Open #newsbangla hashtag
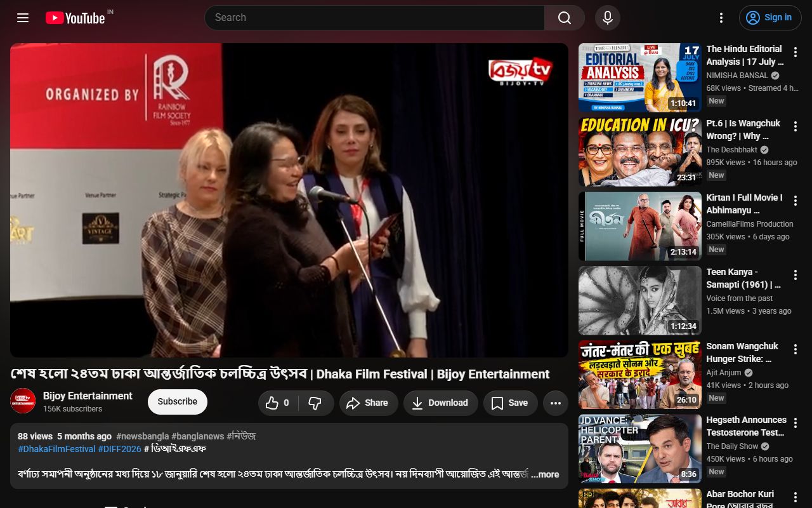Image resolution: width=812 pixels, height=508 pixels. [x=143, y=436]
